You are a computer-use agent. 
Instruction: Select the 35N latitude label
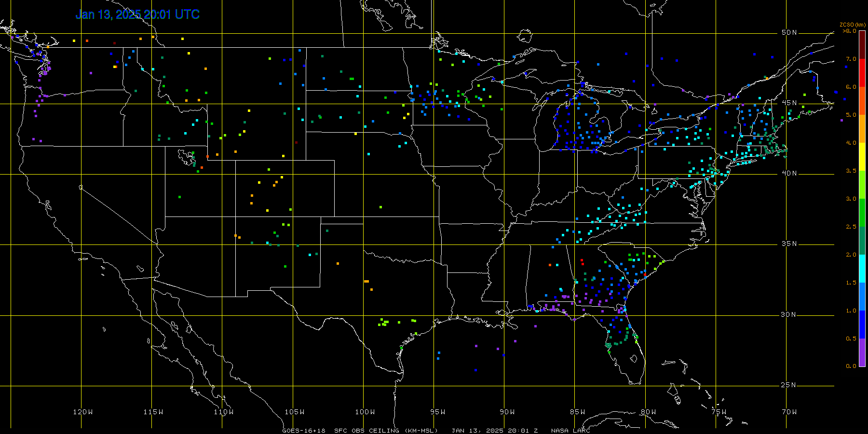789,244
